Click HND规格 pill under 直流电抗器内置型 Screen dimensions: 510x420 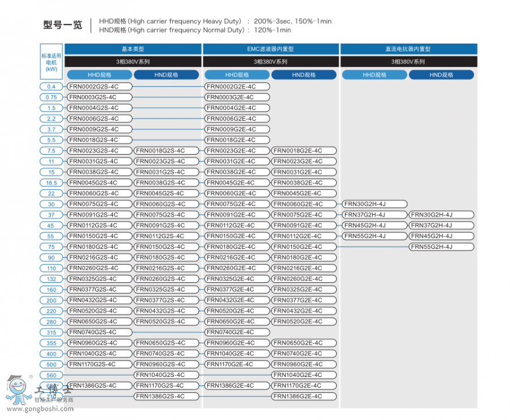click(441, 75)
